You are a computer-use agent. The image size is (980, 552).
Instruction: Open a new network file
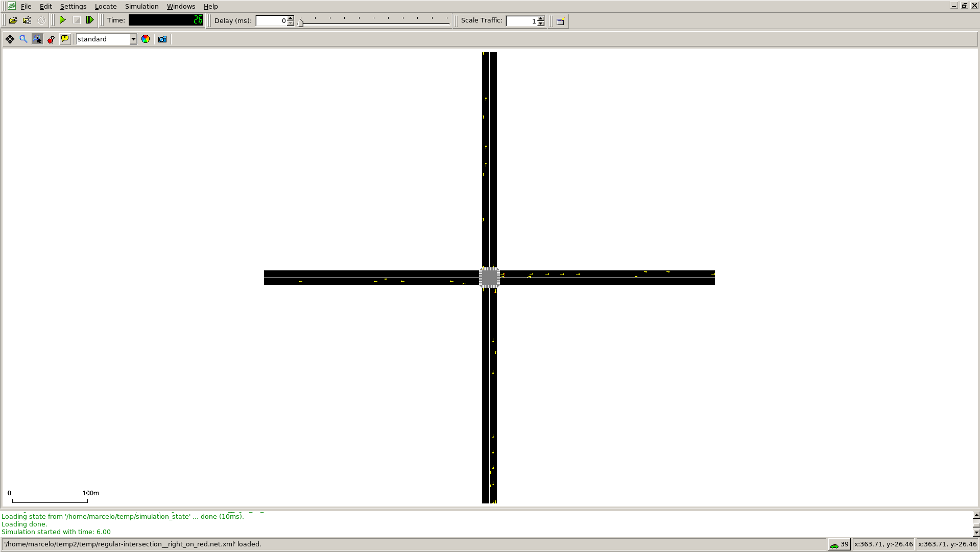click(12, 20)
